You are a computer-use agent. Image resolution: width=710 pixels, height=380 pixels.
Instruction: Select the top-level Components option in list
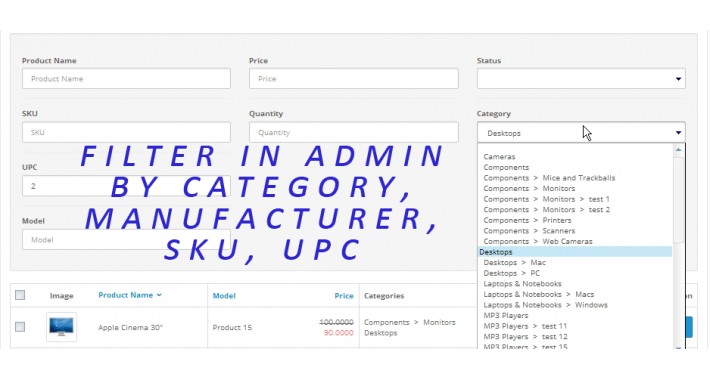coord(506,167)
